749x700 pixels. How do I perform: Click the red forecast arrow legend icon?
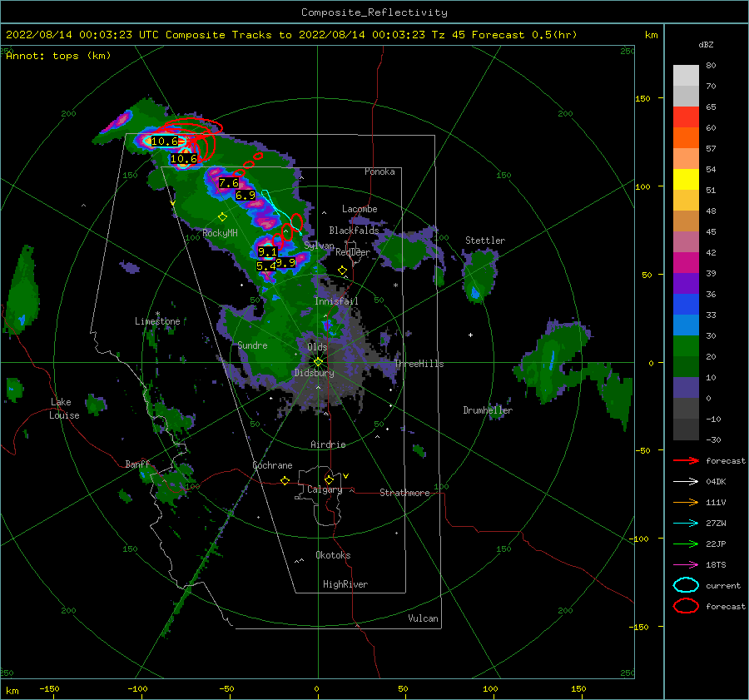click(686, 460)
